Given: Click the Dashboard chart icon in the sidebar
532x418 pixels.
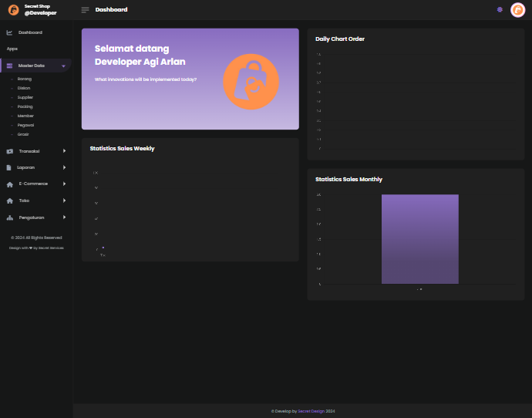Looking at the screenshot, I should click(9, 32).
